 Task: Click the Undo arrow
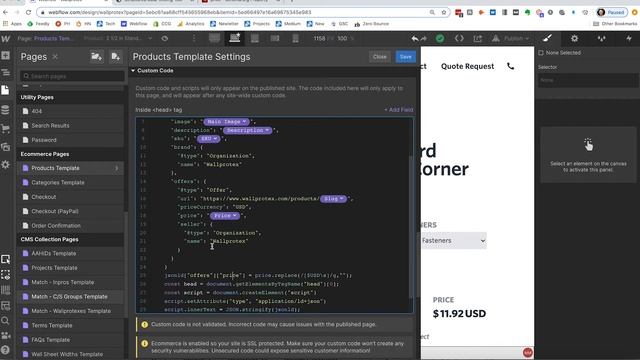(415, 39)
